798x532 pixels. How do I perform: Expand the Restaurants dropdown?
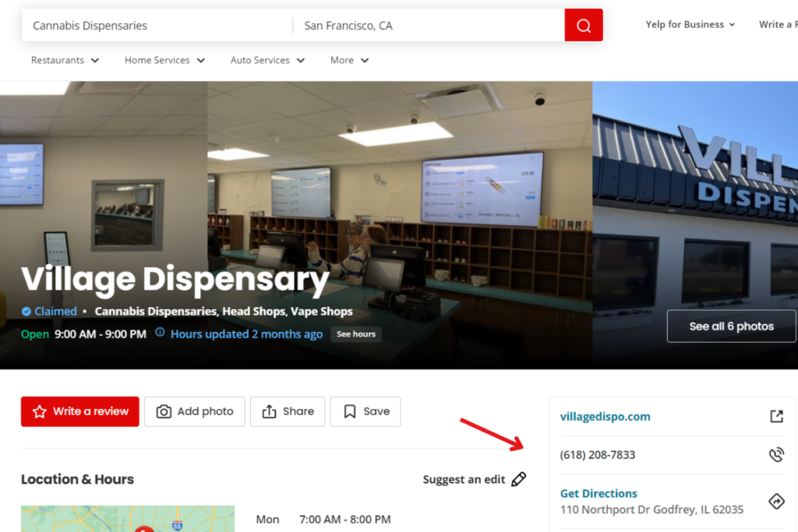coord(65,60)
